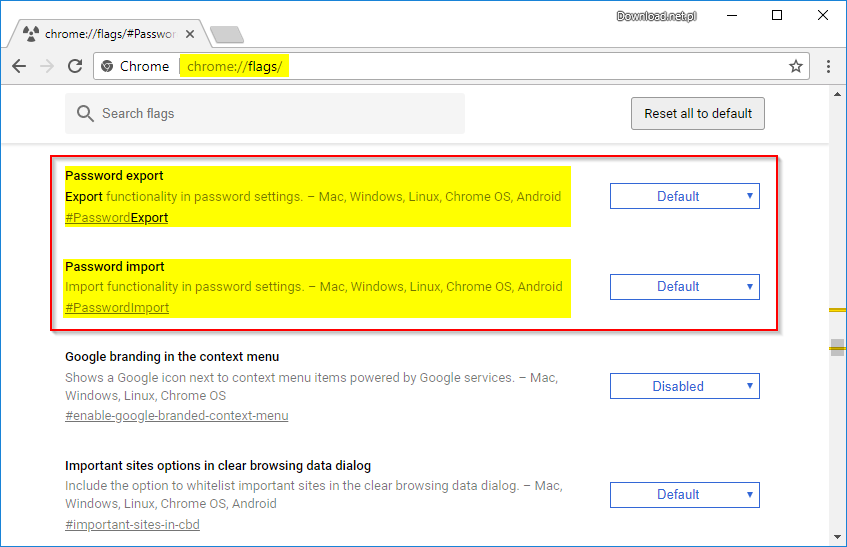847x547 pixels.
Task: Maximize the Chrome window
Action: (x=777, y=16)
